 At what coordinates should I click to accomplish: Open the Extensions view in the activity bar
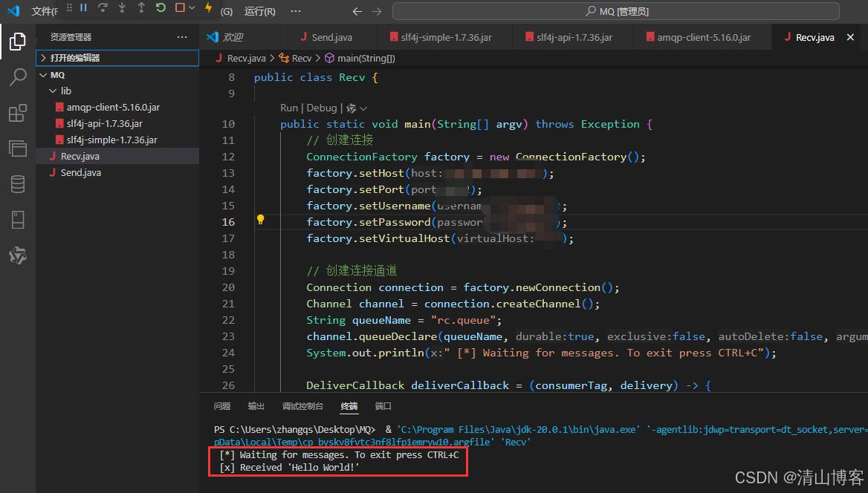(17, 113)
